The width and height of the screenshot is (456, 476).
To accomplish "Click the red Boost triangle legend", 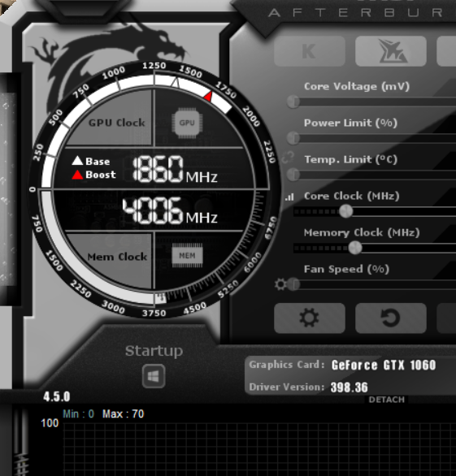I will pyautogui.click(x=77, y=175).
